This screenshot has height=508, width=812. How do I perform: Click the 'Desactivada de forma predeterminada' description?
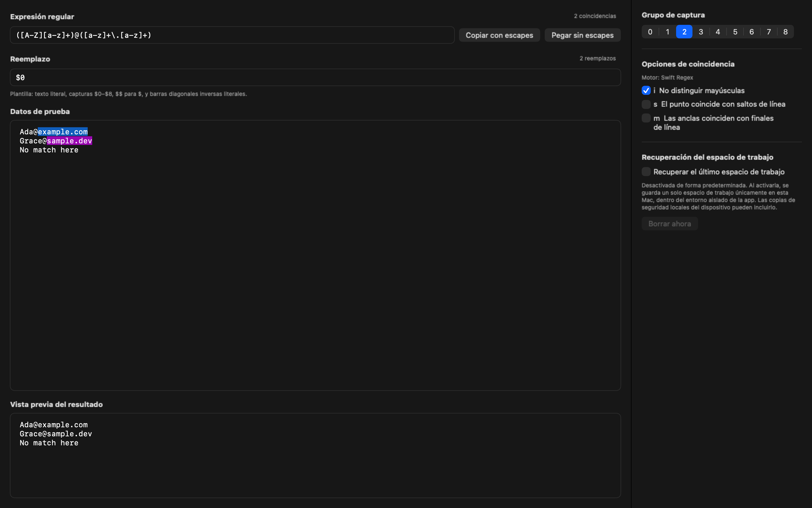pyautogui.click(x=718, y=196)
